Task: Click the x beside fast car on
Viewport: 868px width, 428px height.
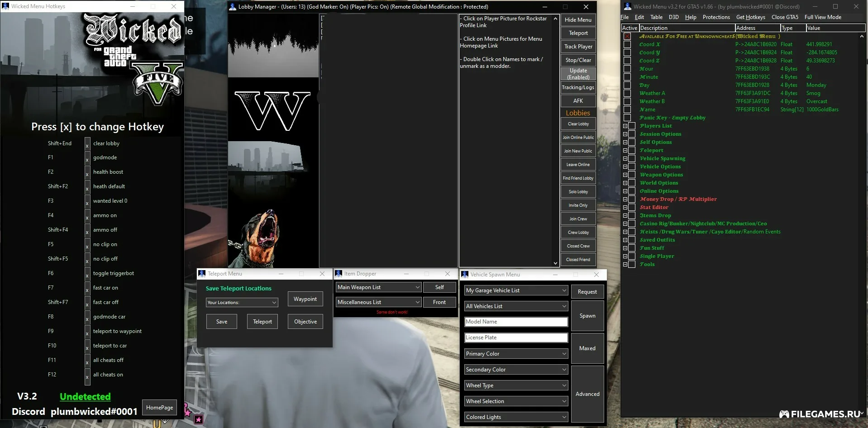Action: pyautogui.click(x=87, y=288)
